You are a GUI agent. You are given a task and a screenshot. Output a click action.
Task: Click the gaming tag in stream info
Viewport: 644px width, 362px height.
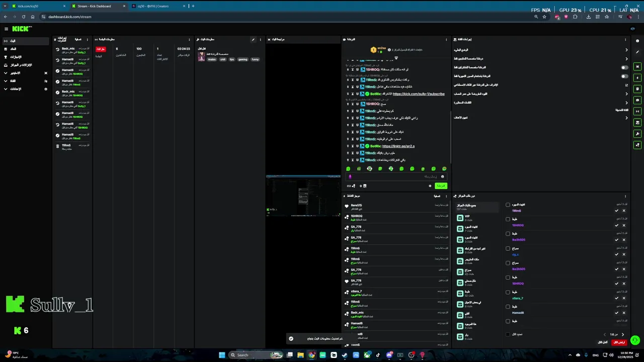243,59
